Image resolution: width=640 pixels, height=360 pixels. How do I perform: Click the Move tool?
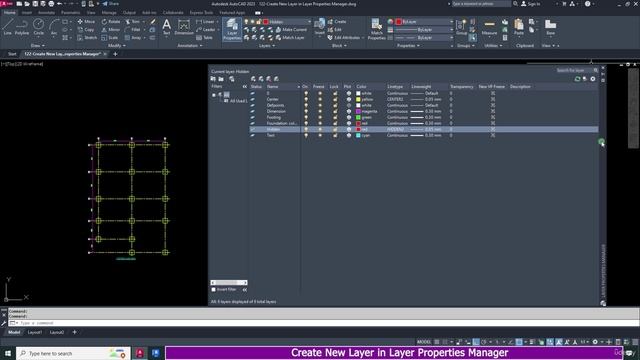pyautogui.click(x=86, y=21)
